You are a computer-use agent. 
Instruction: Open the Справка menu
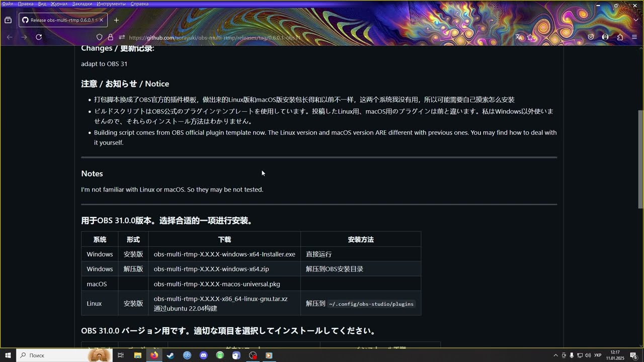click(x=139, y=4)
